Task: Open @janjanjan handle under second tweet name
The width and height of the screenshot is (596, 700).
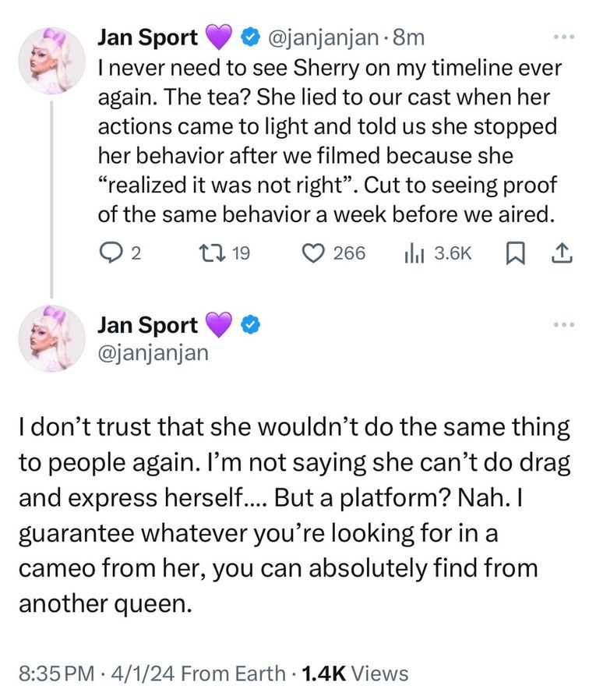Action: pyautogui.click(x=153, y=352)
